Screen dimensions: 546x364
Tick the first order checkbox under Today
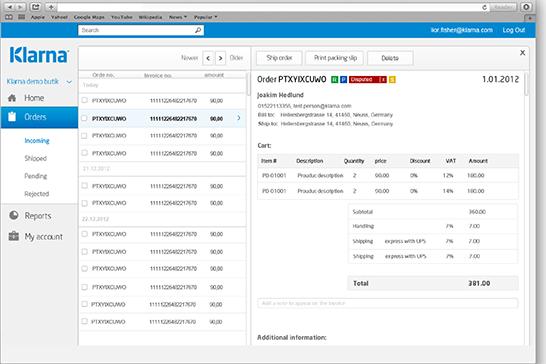coord(84,100)
